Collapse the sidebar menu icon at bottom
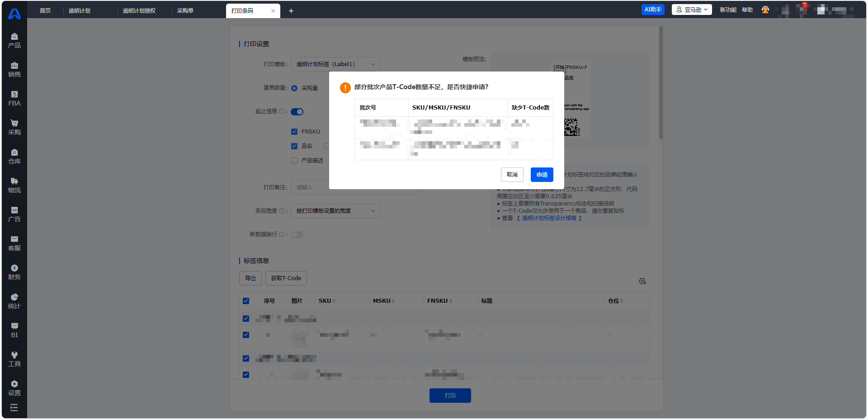 (x=14, y=408)
